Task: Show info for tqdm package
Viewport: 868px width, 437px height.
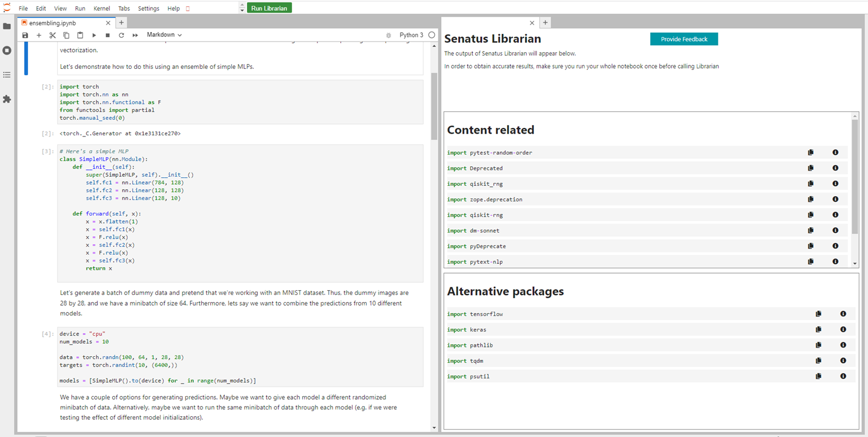Action: [x=843, y=360]
